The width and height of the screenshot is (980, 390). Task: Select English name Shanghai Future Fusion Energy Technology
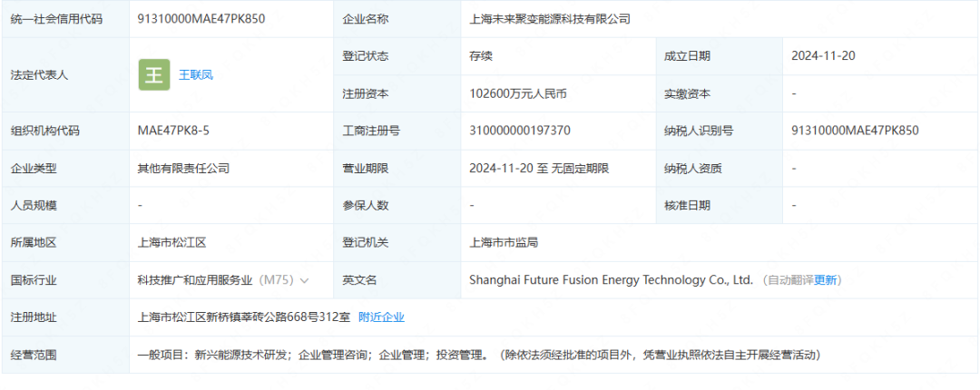tap(611, 280)
